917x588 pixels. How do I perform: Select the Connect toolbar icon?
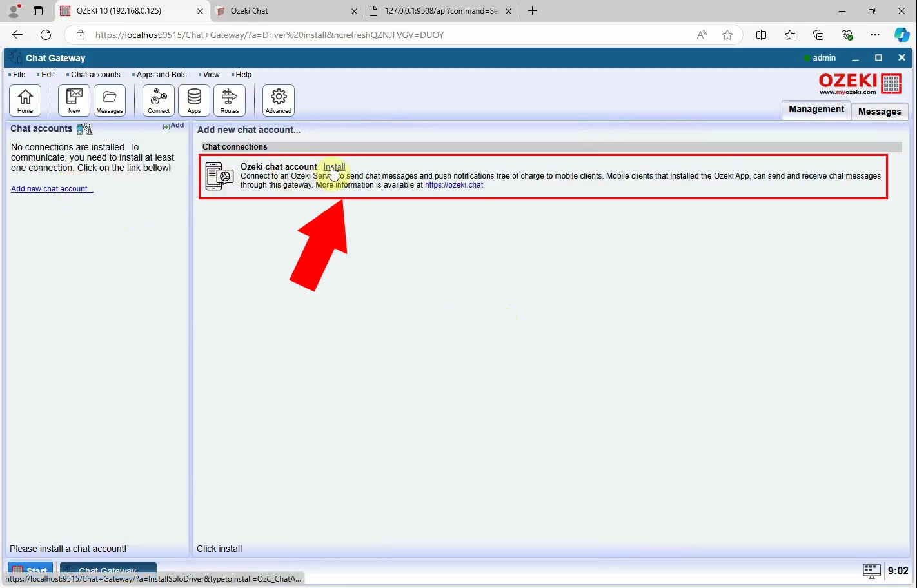pyautogui.click(x=159, y=101)
